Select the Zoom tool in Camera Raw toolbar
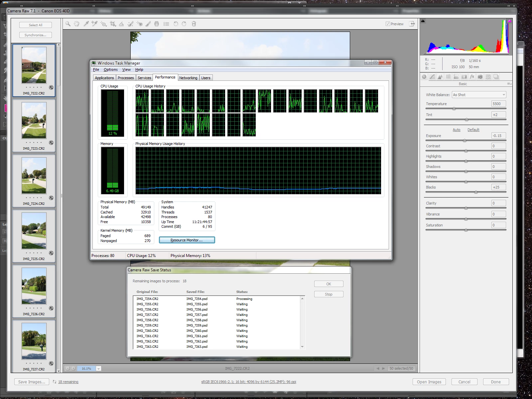 [68, 24]
